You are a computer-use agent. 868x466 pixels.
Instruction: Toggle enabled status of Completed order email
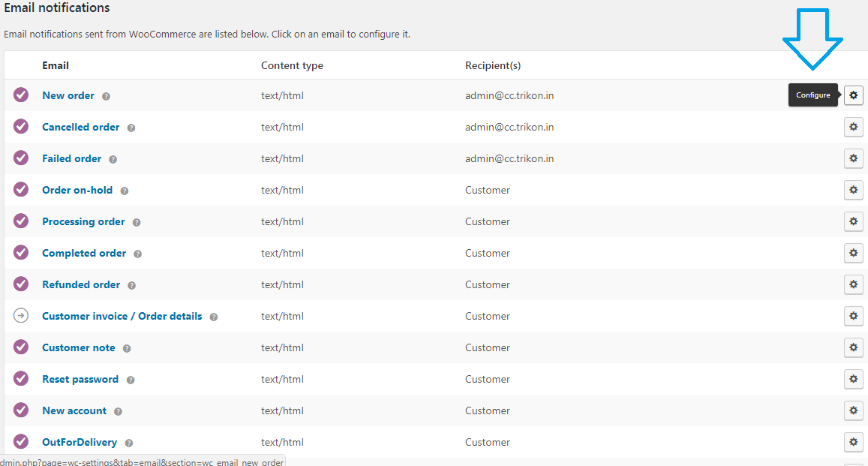point(21,252)
